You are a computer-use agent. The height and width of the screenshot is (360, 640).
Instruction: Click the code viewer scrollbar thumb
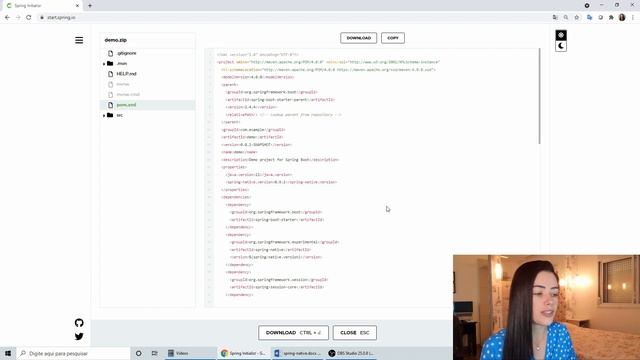coord(539,96)
